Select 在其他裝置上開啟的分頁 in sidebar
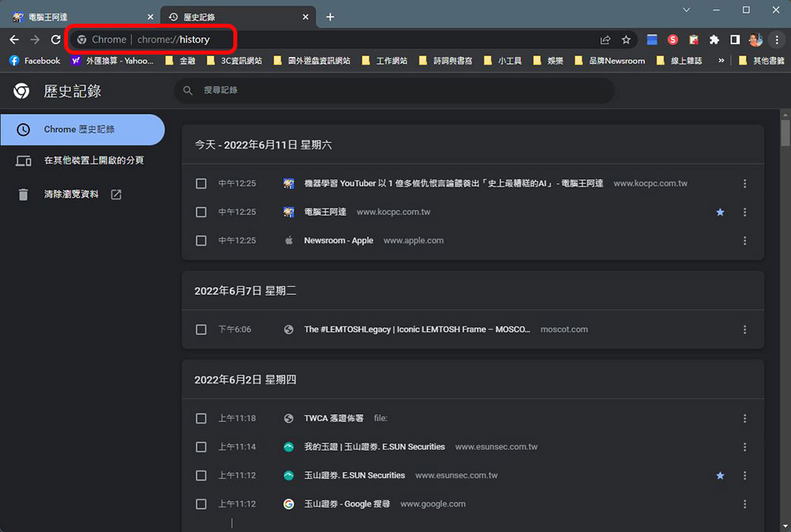Viewport: 791px width, 532px height. tap(93, 160)
